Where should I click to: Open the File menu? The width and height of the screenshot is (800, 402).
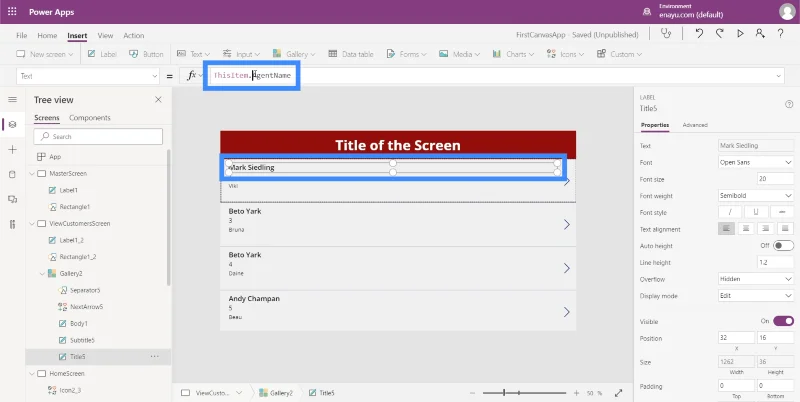pos(21,35)
